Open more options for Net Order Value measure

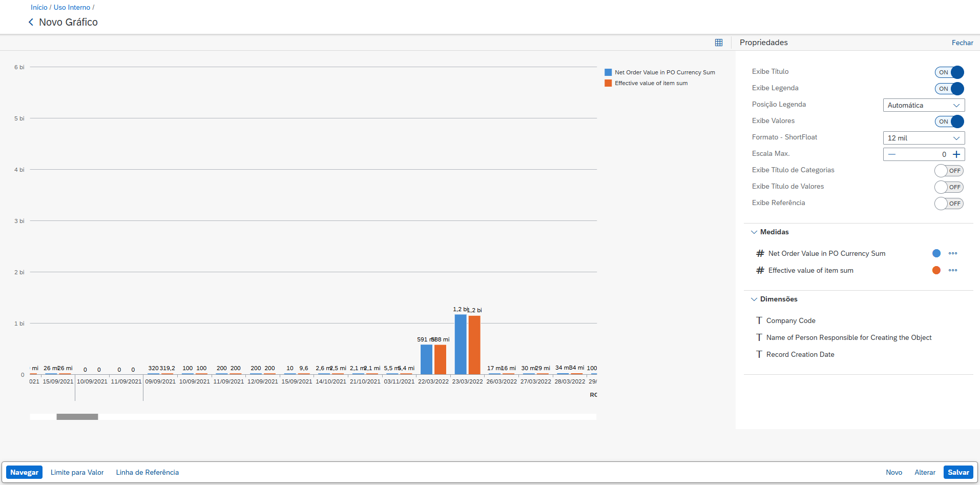click(952, 253)
